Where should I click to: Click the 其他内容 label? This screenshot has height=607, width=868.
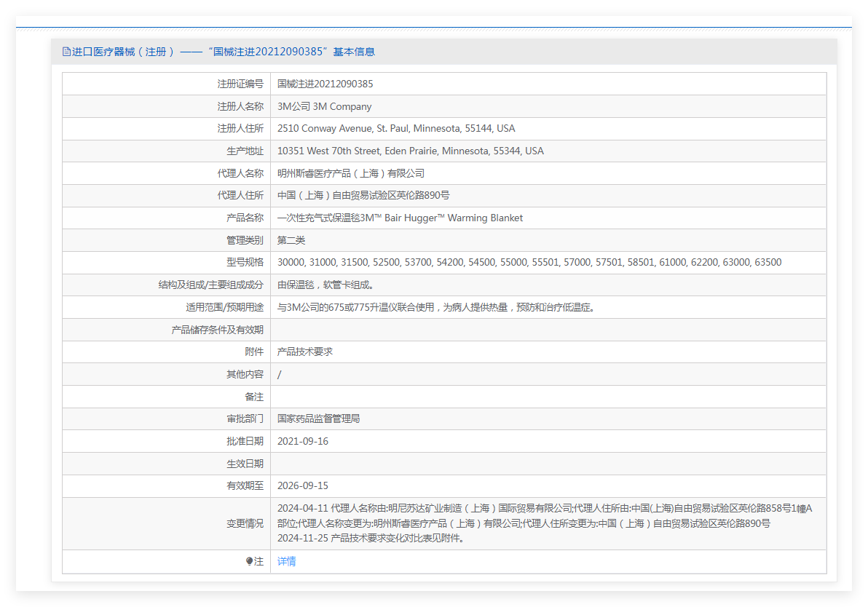(245, 374)
